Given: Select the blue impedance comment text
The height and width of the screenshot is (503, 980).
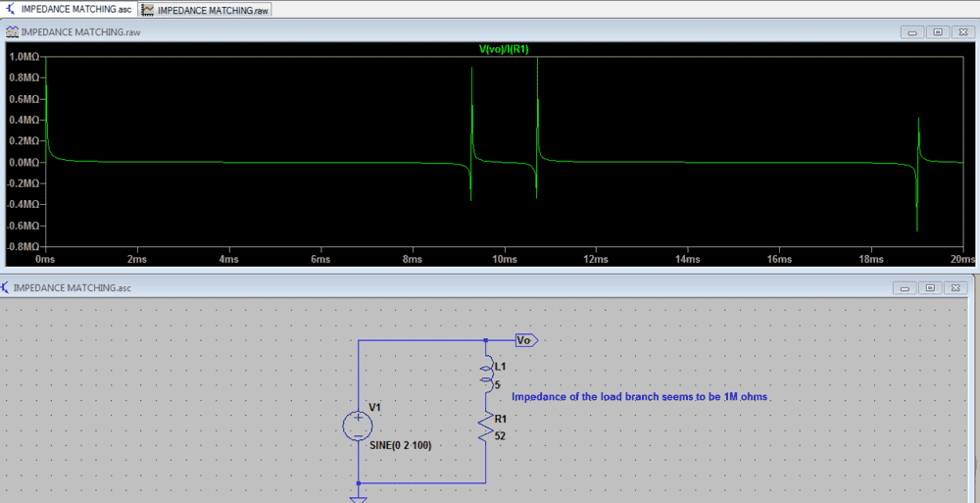Looking at the screenshot, I should tap(640, 397).
